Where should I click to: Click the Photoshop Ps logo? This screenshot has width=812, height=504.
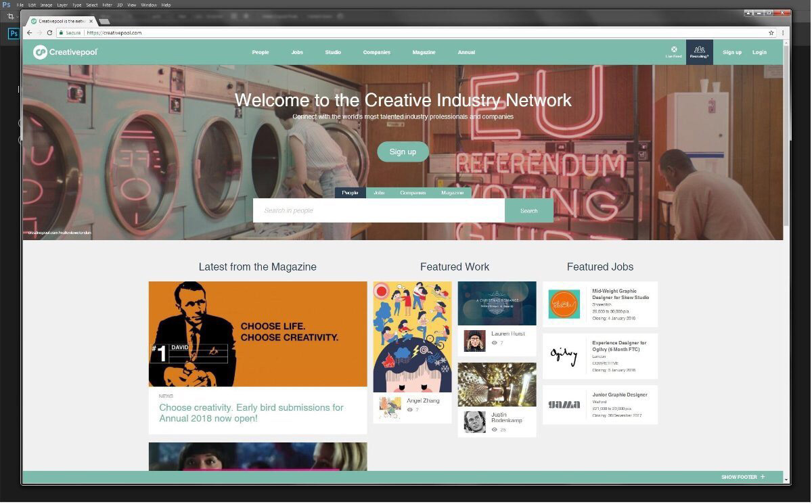6,5
